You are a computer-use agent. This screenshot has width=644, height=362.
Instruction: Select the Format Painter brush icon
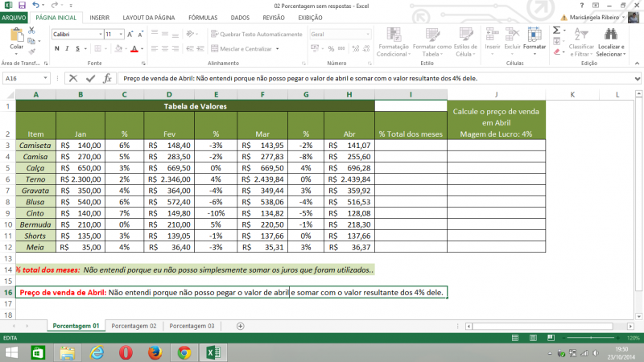31,51
